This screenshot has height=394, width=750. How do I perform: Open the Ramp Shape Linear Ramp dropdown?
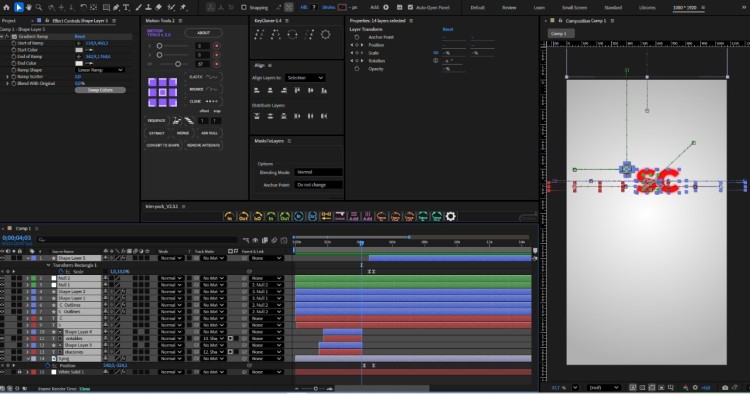click(x=100, y=70)
